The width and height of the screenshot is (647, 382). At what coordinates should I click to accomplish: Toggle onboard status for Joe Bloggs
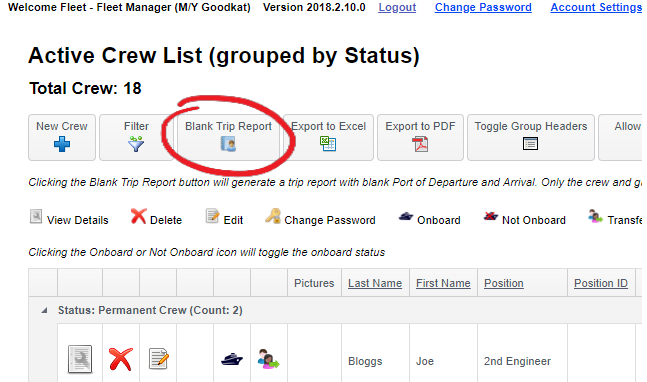(x=231, y=359)
